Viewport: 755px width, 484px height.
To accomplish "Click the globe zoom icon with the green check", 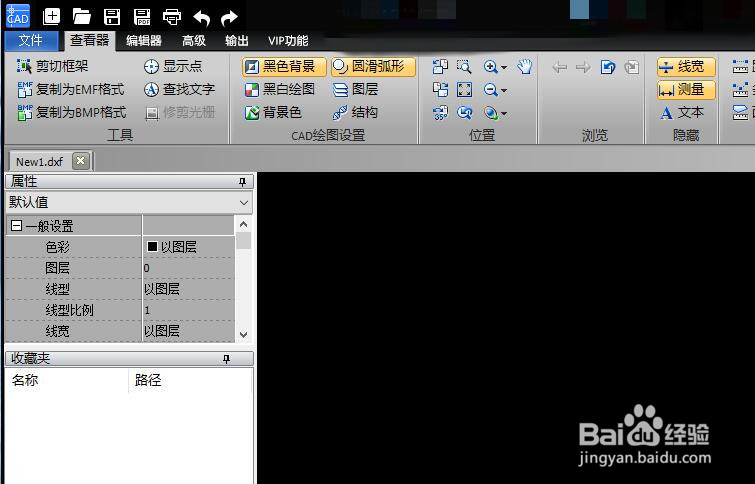I will coord(491,113).
